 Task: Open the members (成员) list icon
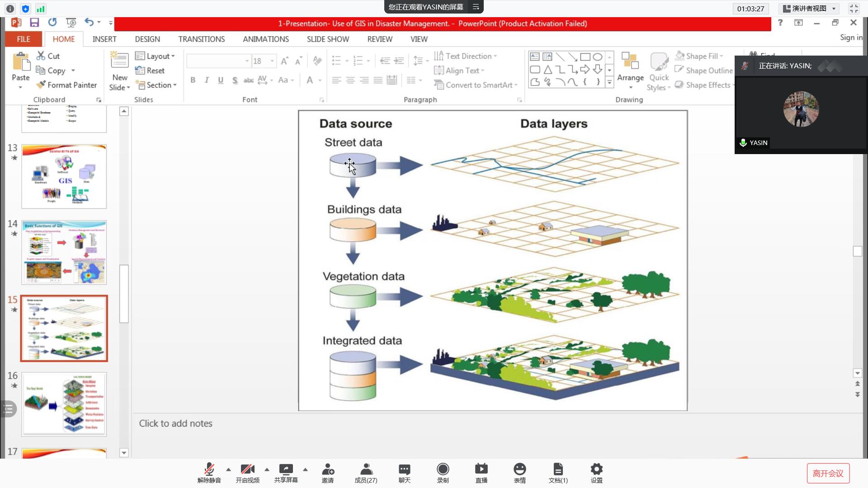(366, 469)
